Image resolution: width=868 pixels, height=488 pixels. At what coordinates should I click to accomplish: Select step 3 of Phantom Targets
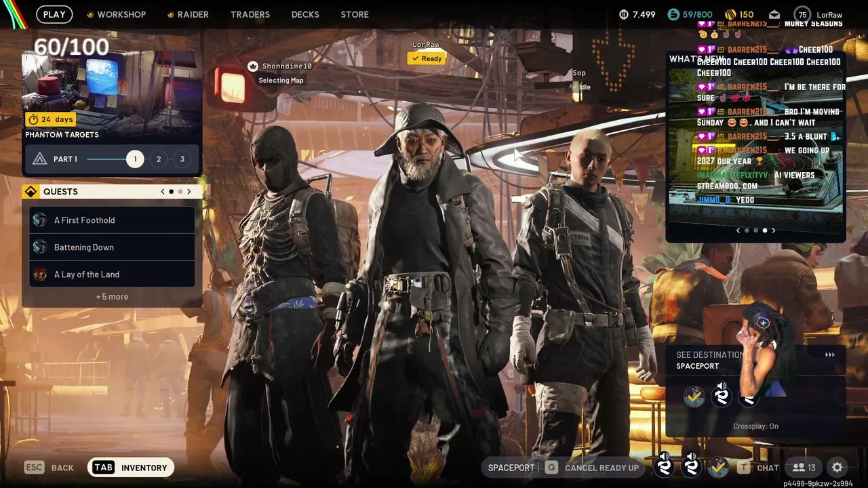click(182, 159)
